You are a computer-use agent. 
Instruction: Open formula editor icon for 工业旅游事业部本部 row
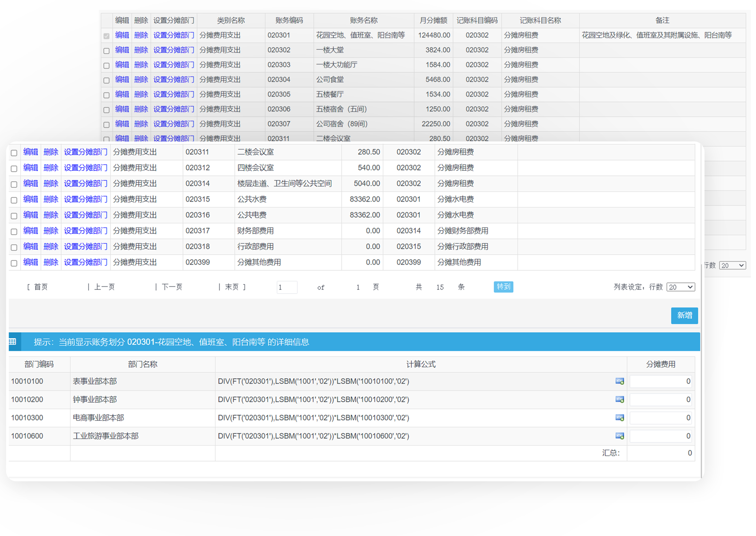point(619,436)
